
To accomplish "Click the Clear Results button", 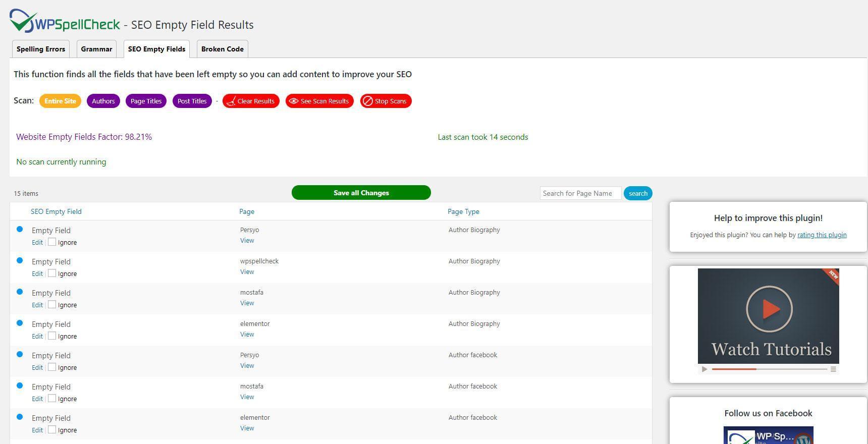I will coord(251,101).
